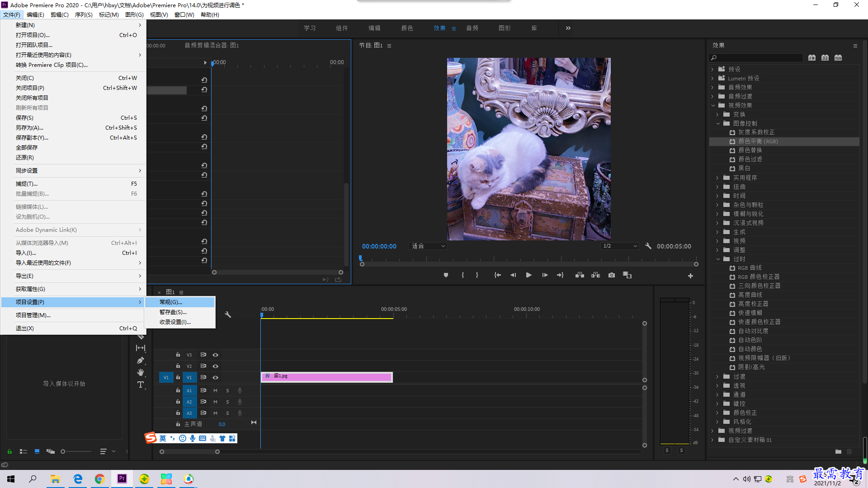Select the Hand tool

pos(141,372)
